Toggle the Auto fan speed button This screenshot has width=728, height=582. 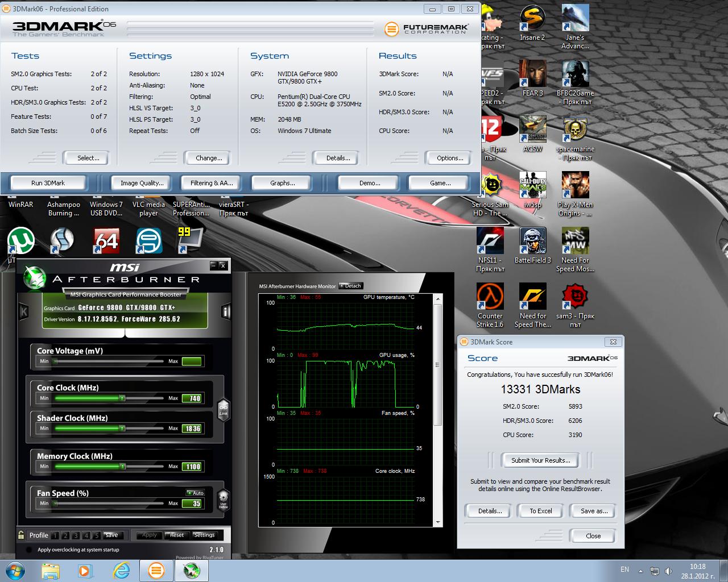pos(195,493)
